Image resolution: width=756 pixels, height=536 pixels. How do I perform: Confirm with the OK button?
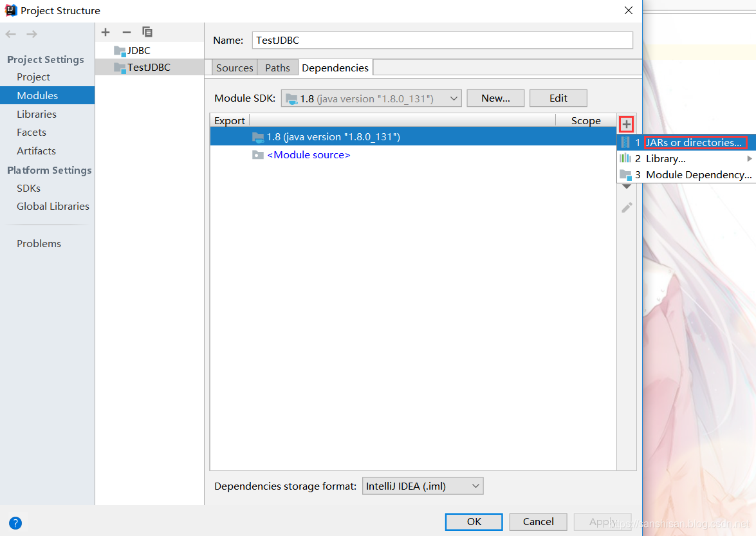(x=474, y=522)
